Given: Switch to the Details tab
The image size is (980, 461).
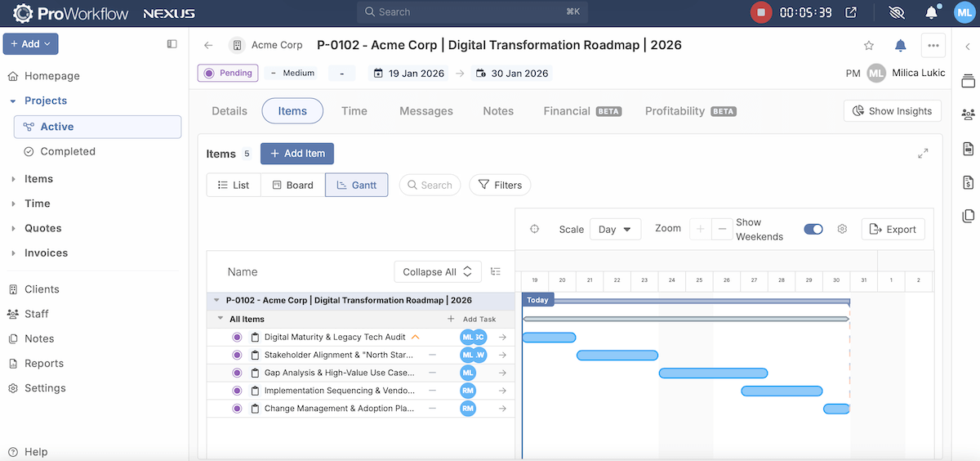Looking at the screenshot, I should [x=229, y=111].
